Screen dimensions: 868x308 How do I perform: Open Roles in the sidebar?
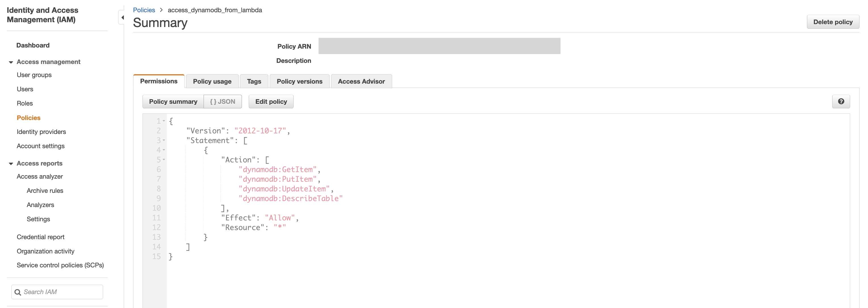click(x=25, y=103)
